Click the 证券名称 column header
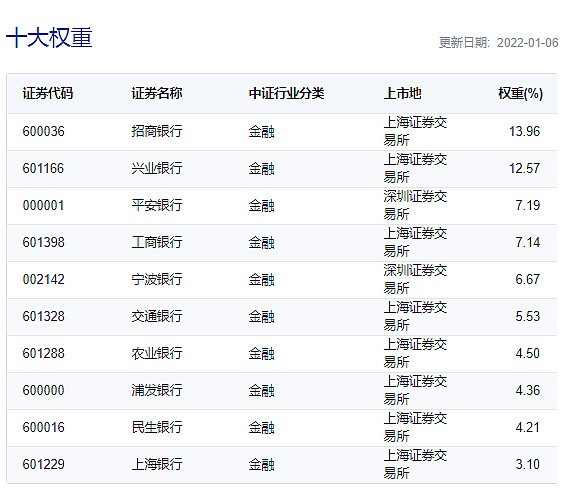Image resolution: width=571 pixels, height=490 pixels. (157, 93)
